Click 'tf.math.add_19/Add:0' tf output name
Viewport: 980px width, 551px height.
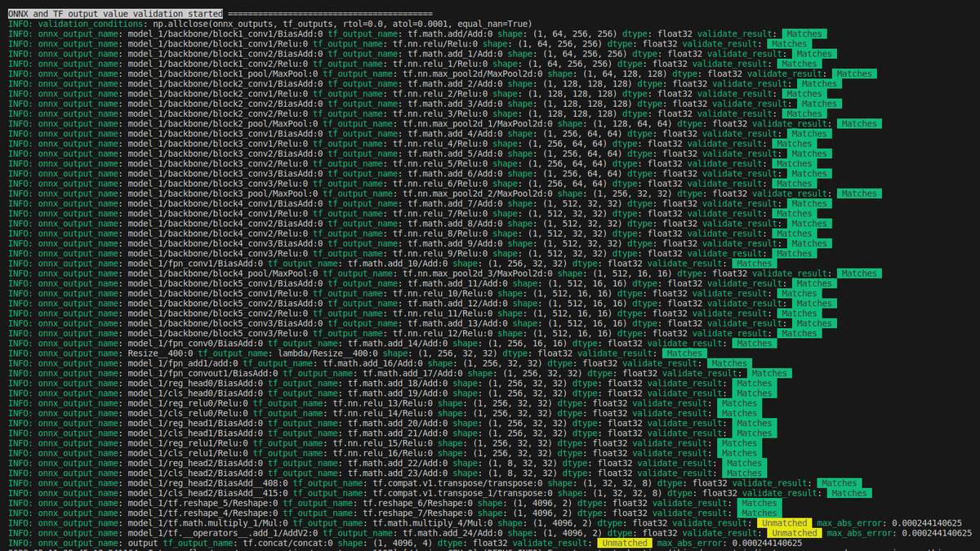coord(398,393)
